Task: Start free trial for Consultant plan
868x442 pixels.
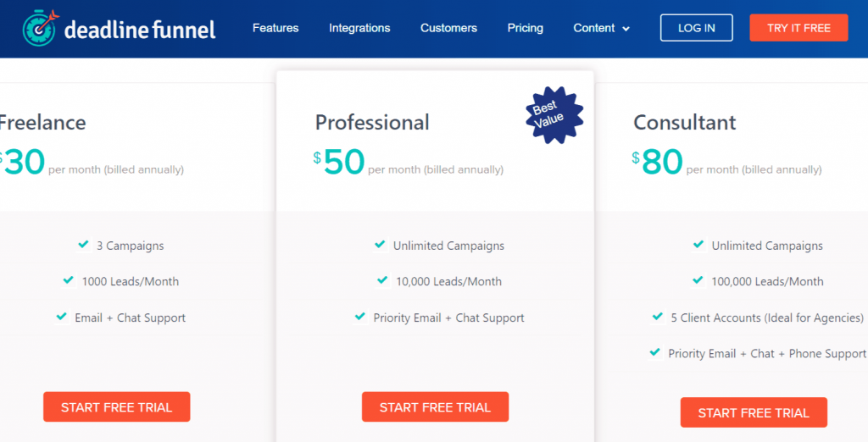Action: 754,412
